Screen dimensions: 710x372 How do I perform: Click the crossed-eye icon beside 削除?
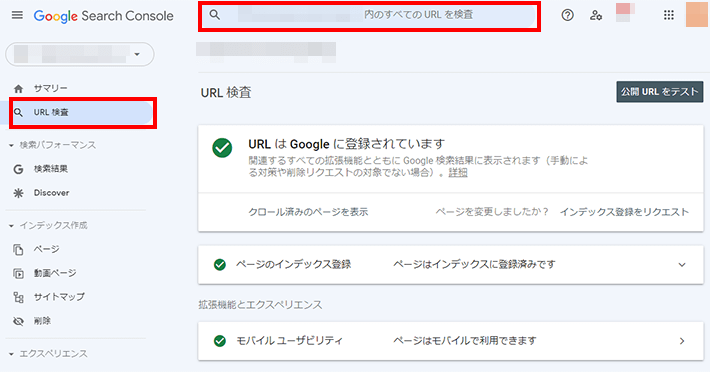(x=18, y=321)
